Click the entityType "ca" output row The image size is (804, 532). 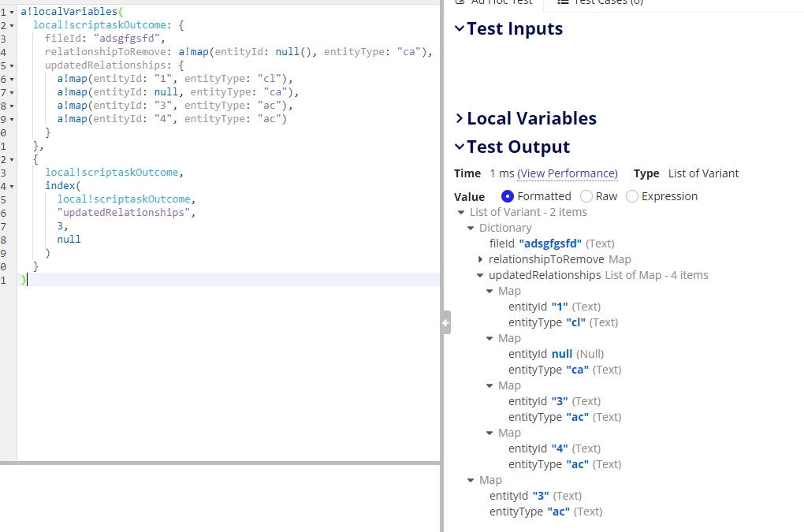pyautogui.click(x=564, y=370)
